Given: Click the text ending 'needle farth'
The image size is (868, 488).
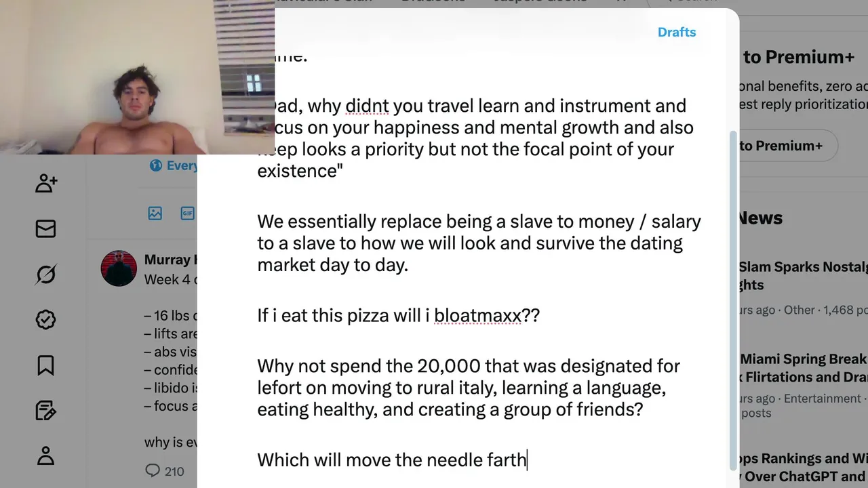Looking at the screenshot, I should 391,460.
